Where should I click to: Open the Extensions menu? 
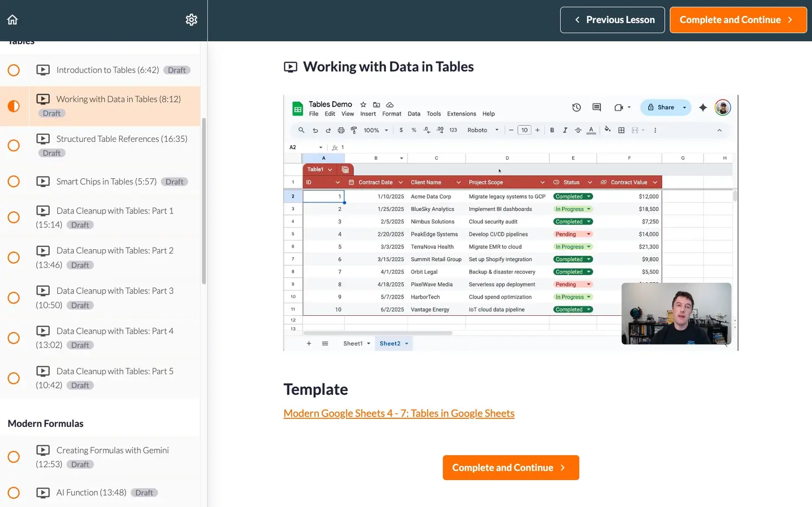[461, 114]
